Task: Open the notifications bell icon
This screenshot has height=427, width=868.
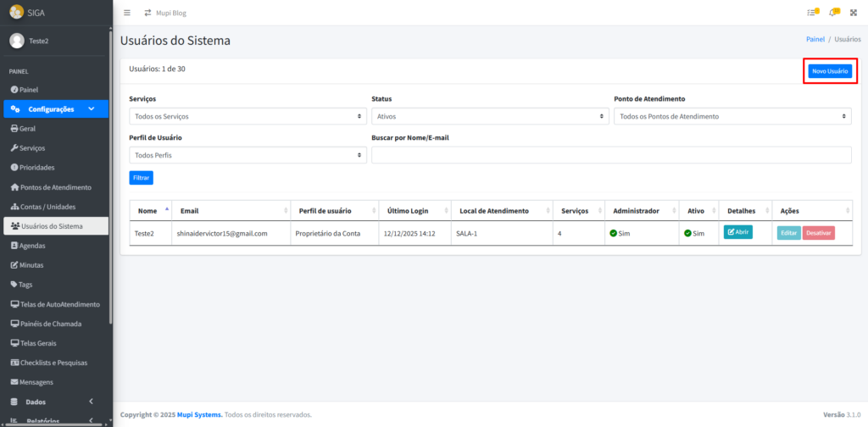Action: pyautogui.click(x=834, y=13)
